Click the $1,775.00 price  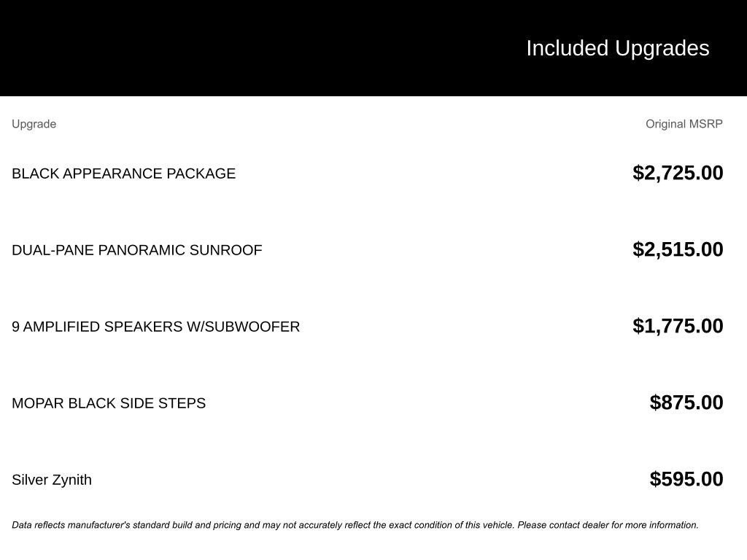678,326
